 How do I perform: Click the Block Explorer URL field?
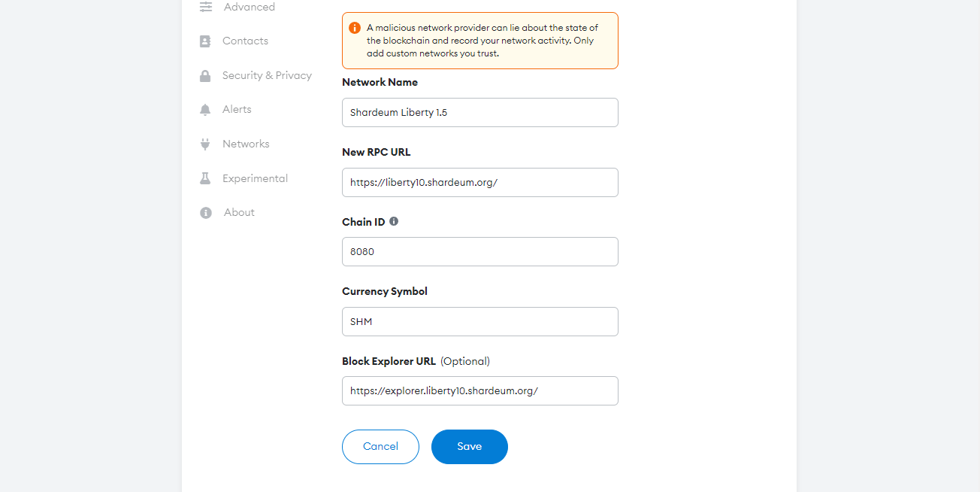pos(479,391)
